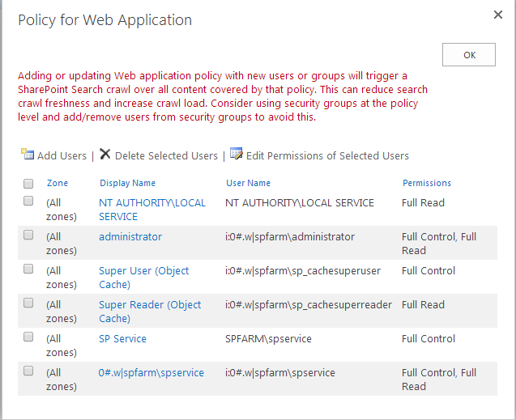This screenshot has width=516, height=420.
Task: Open the SP Service display name link
Action: click(122, 339)
